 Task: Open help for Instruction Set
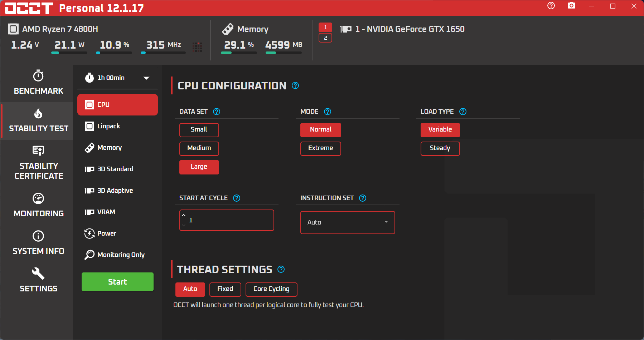(363, 198)
